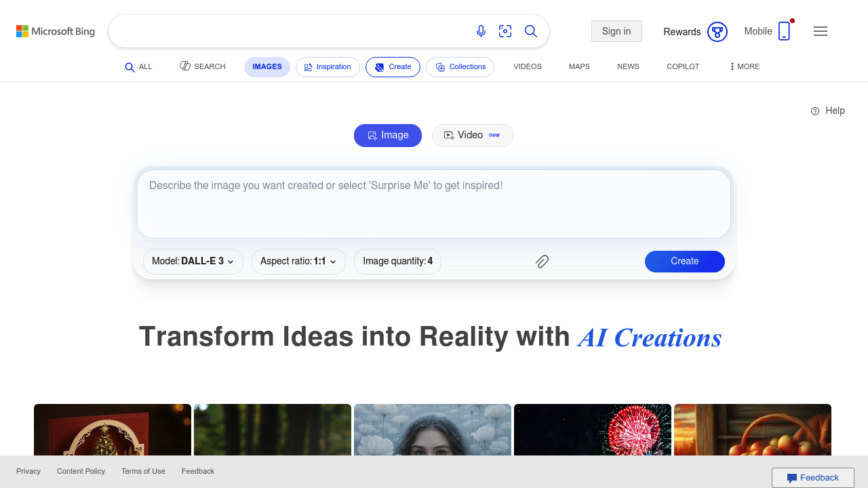Click the Sign in button

(x=616, y=31)
